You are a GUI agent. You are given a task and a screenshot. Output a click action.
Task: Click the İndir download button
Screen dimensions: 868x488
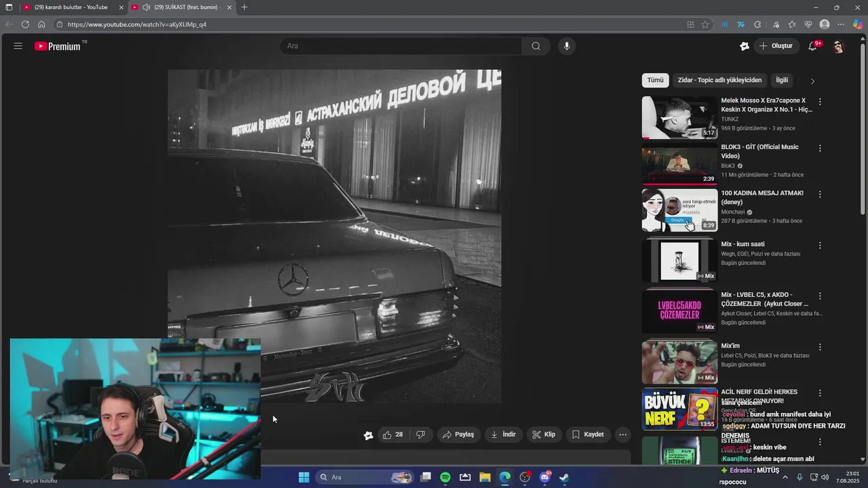click(x=503, y=434)
